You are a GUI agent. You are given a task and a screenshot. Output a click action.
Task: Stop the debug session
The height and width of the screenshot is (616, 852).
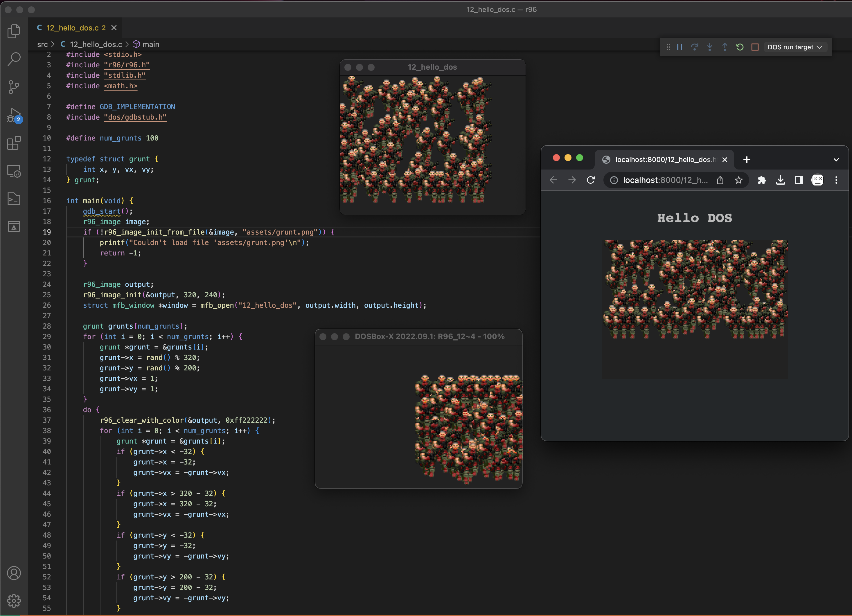click(755, 47)
